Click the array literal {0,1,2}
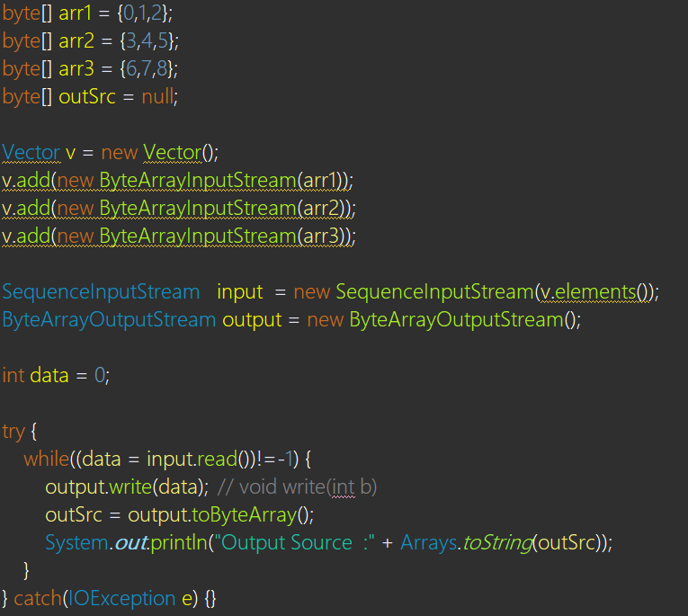 [143, 13]
